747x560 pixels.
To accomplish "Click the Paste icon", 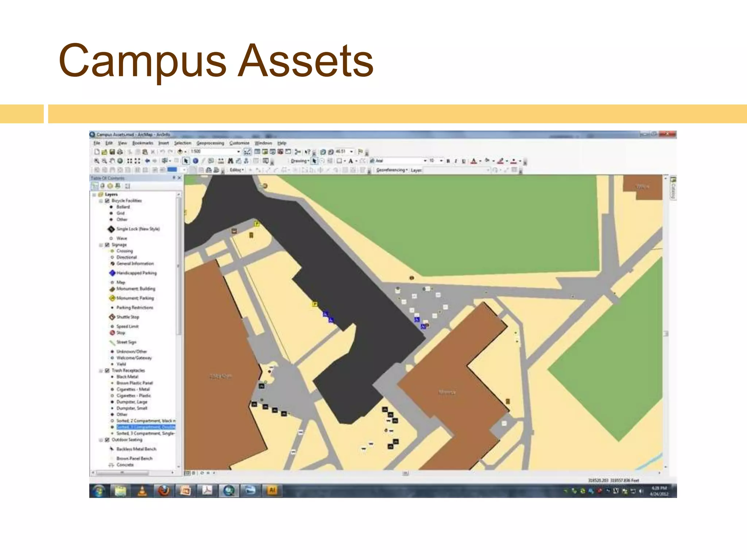I will pos(145,152).
